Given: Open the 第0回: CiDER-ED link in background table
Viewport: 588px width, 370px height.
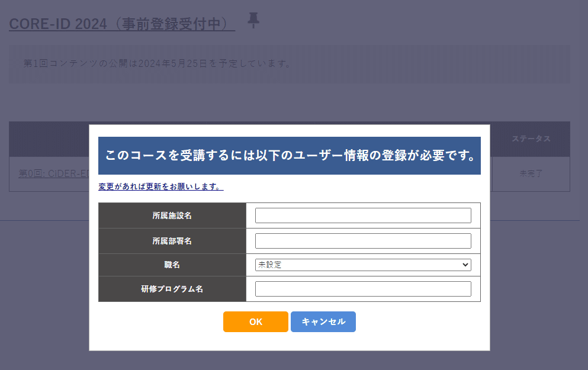Looking at the screenshot, I should click(x=54, y=173).
